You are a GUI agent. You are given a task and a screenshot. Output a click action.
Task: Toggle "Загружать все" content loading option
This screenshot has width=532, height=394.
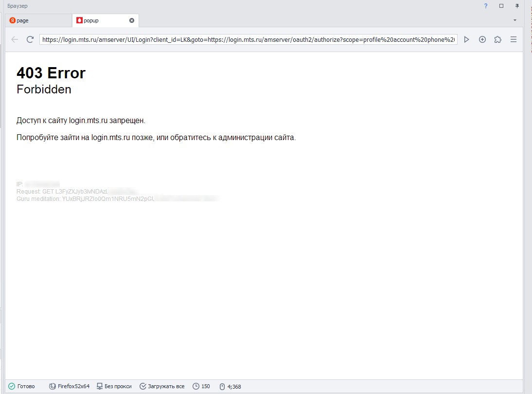click(x=162, y=386)
